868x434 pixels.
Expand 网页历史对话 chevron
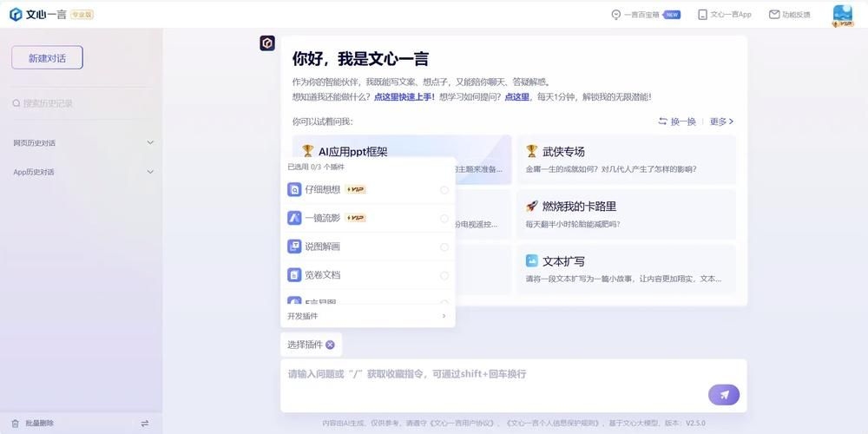click(x=150, y=143)
